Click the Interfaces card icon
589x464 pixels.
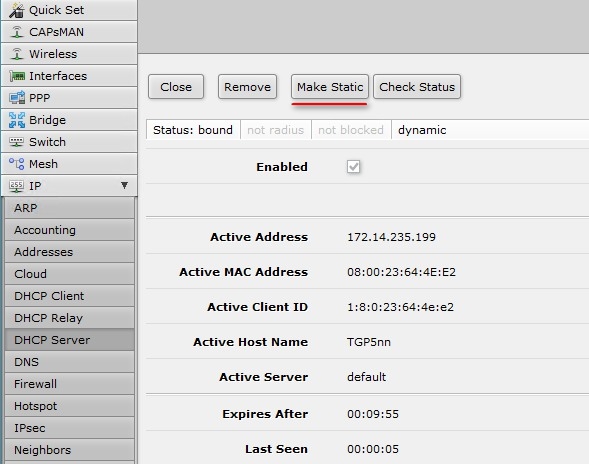pos(17,76)
